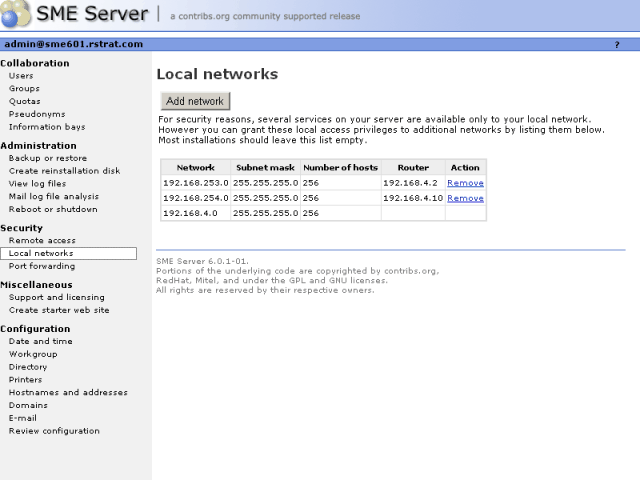This screenshot has height=480, width=640.
Task: Open Support and licensing
Action: coord(57,297)
